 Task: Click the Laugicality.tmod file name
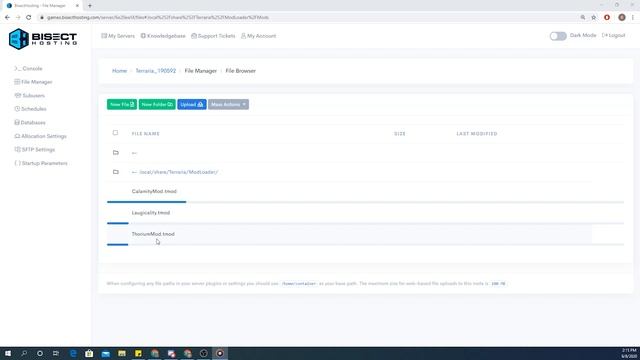(151, 213)
